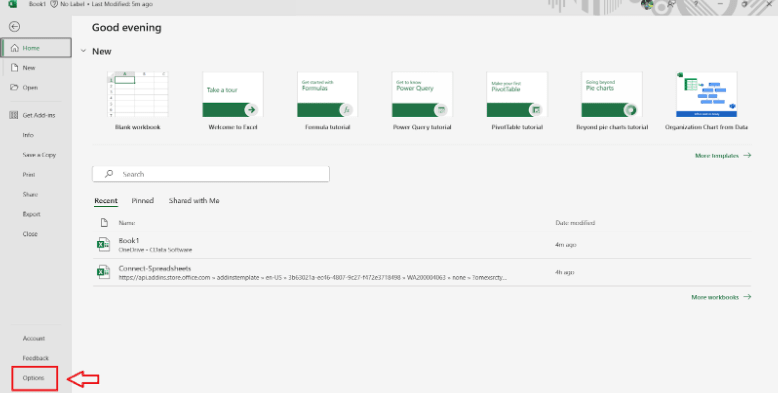778x393 pixels.
Task: Click '4h ago' date for Connect-Spreadsheets
Action: pyautogui.click(x=565, y=272)
